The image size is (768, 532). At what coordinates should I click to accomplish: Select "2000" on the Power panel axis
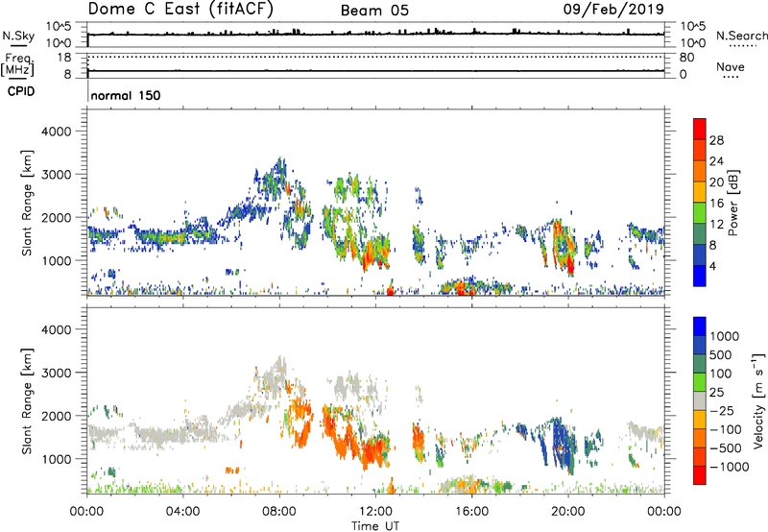[x=57, y=217]
